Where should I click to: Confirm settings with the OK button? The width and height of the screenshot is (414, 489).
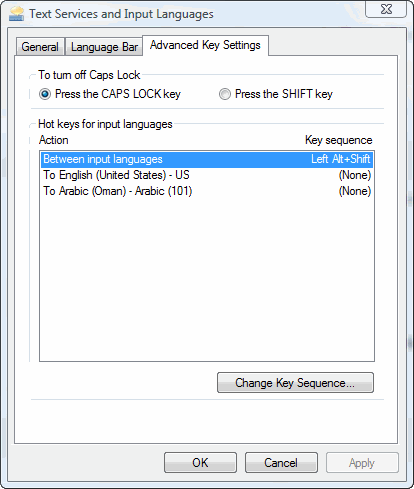pos(200,463)
